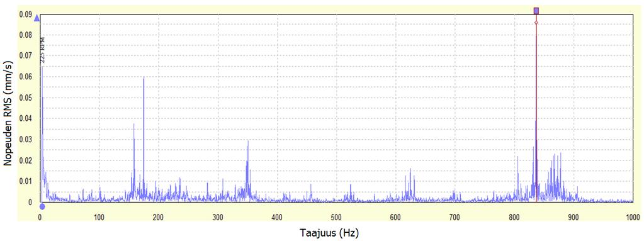Viewport: 644px width, 241px height.
Task: Click the purple square cursor handle at top
Action: point(536,11)
